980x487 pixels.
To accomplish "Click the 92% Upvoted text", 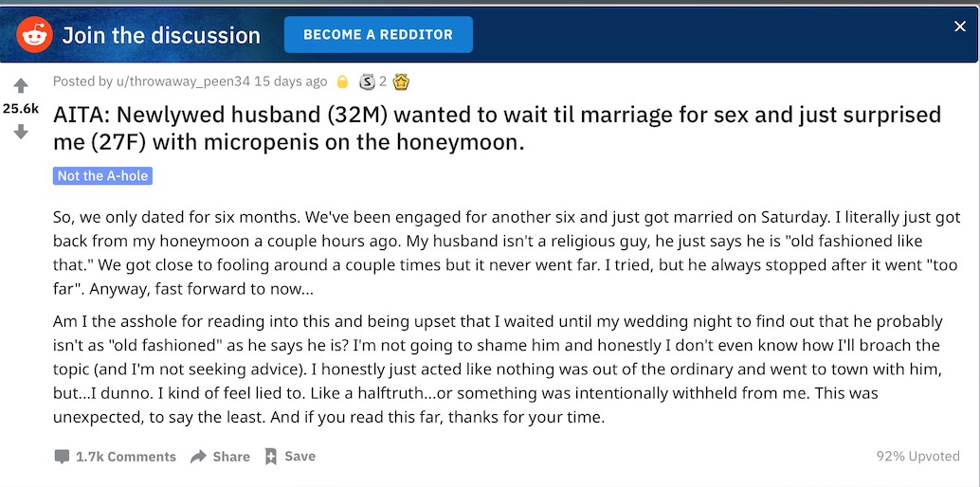I will [x=918, y=457].
